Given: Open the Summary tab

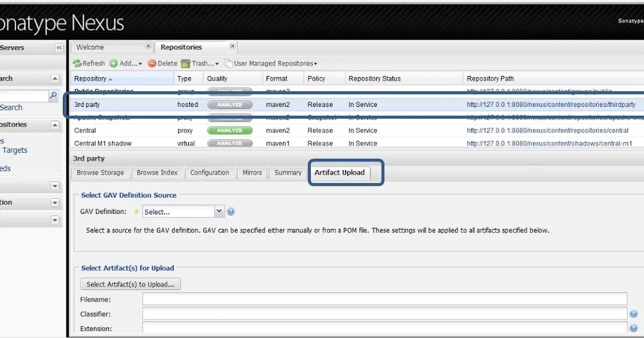Looking at the screenshot, I should coord(288,173).
